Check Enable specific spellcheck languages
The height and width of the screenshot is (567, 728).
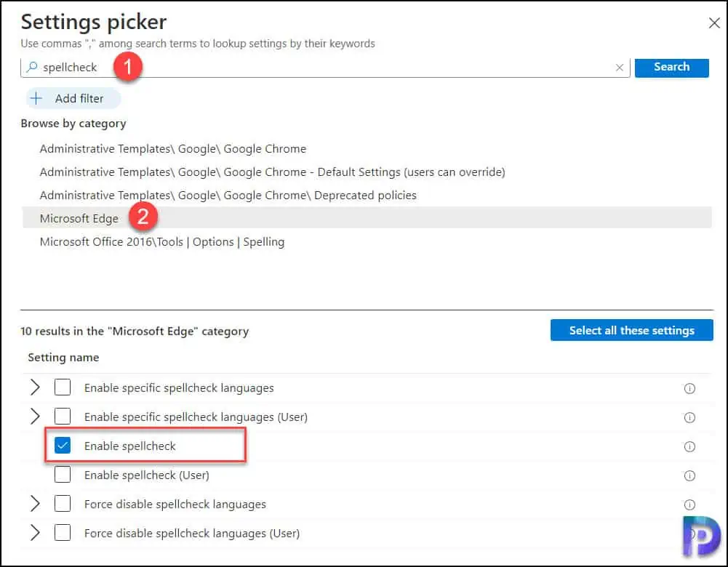63,387
